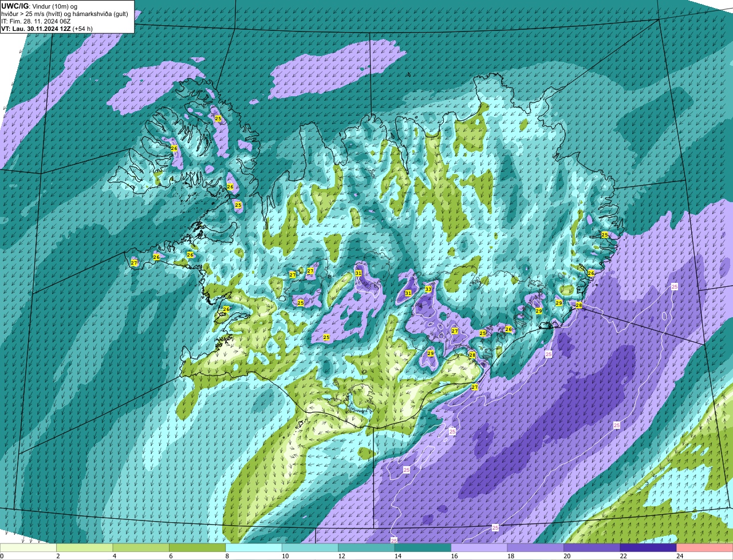This screenshot has height=560, width=733.
Task: Pick the dark teal 14–16 m/s legend swatch
Action: [423, 548]
